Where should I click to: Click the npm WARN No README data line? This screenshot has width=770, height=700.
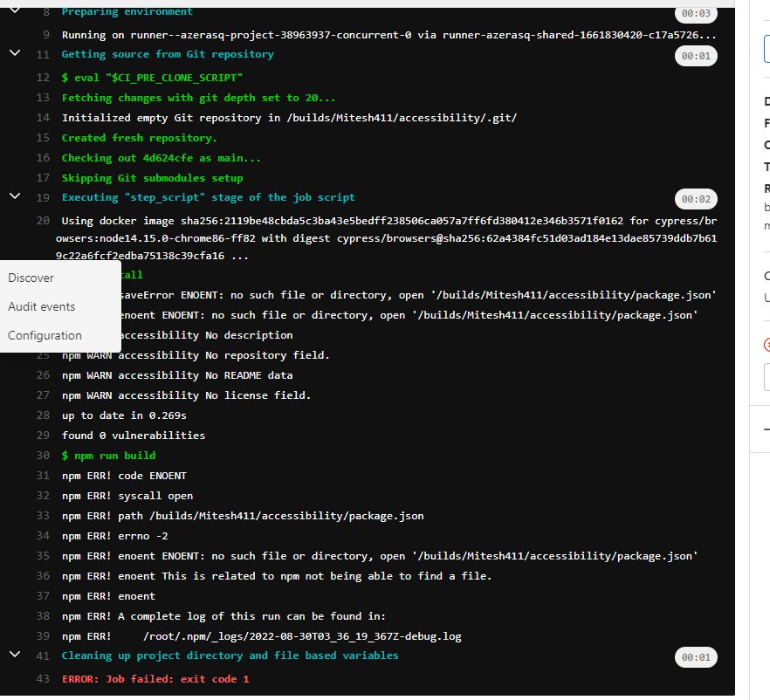176,375
